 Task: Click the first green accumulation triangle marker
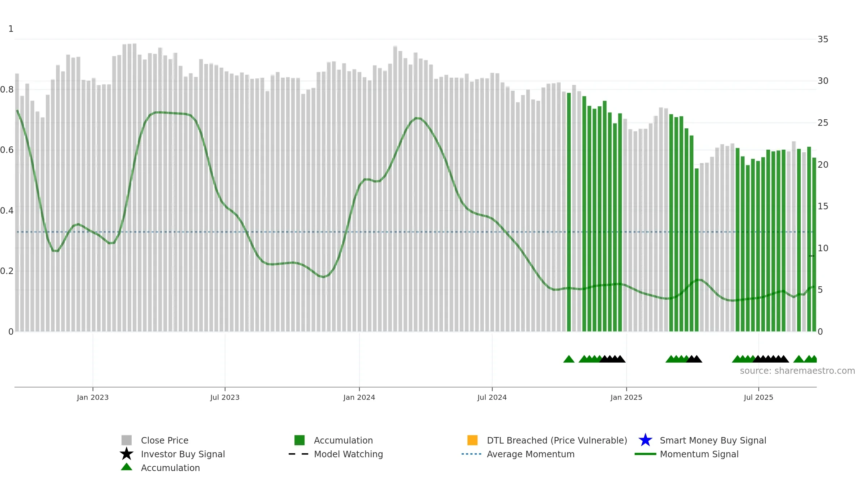click(569, 359)
